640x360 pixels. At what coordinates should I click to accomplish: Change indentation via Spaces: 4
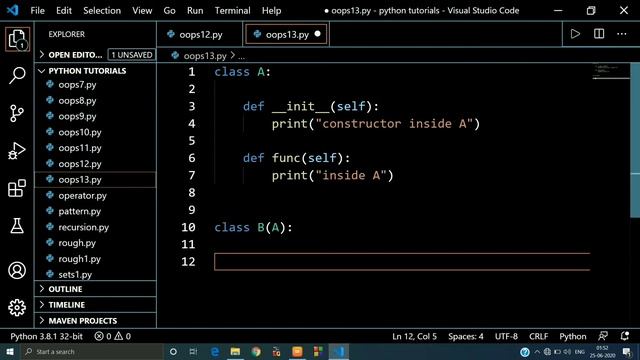point(466,336)
